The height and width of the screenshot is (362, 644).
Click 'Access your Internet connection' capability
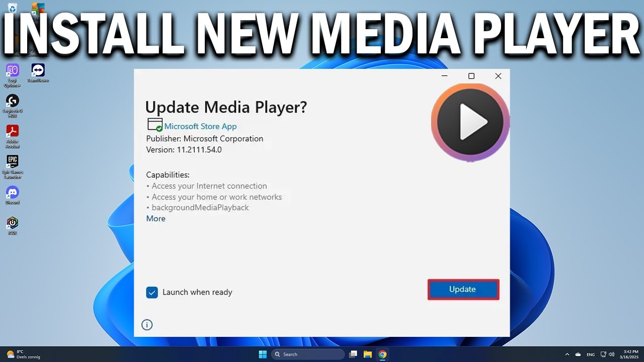point(209,186)
